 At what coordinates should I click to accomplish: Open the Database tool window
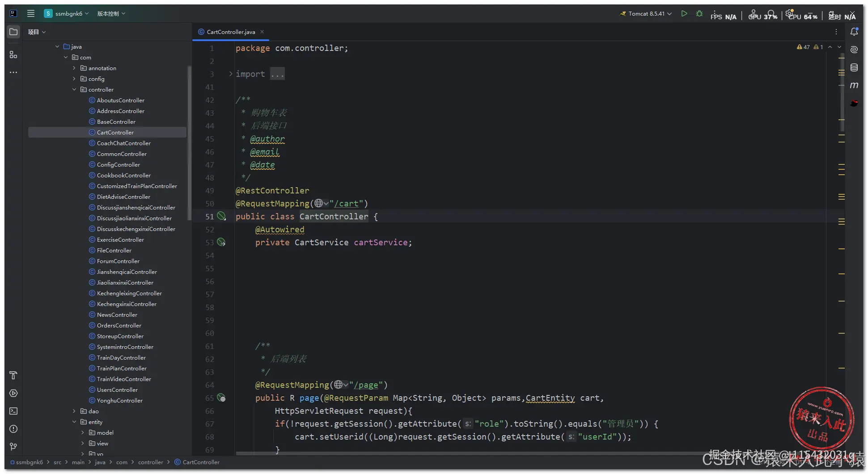pos(854,67)
